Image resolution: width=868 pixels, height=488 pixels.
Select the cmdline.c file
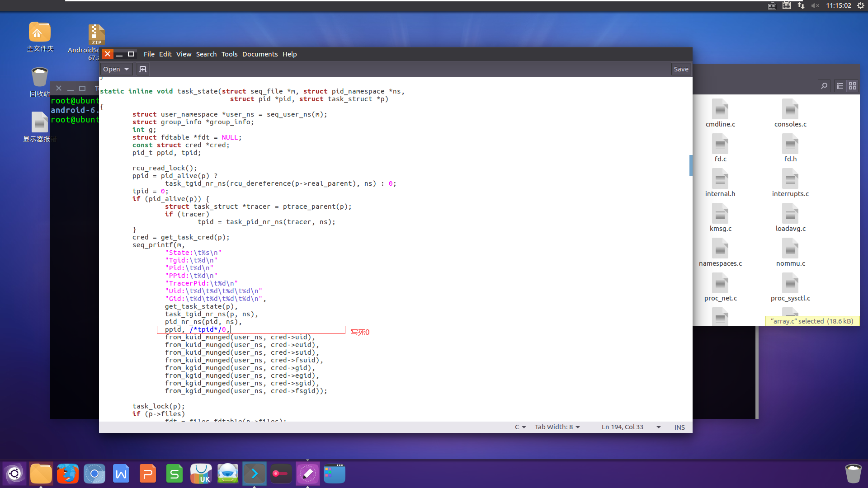point(720,113)
